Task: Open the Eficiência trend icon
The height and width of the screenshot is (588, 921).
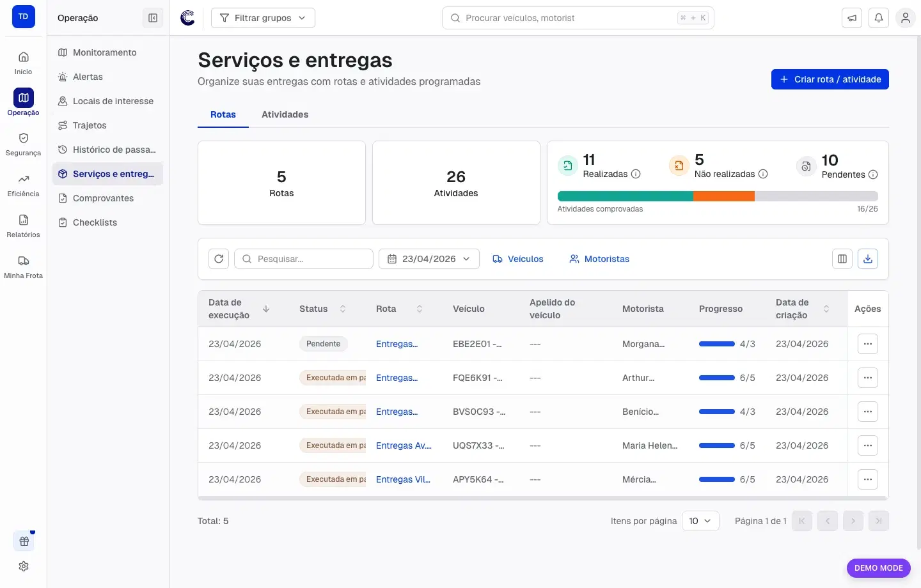Action: pyautogui.click(x=24, y=179)
